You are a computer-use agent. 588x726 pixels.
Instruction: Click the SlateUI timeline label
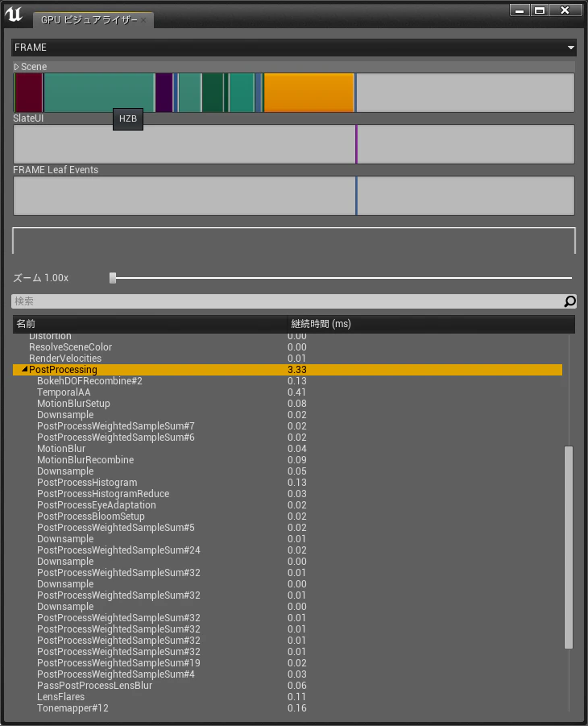point(28,118)
